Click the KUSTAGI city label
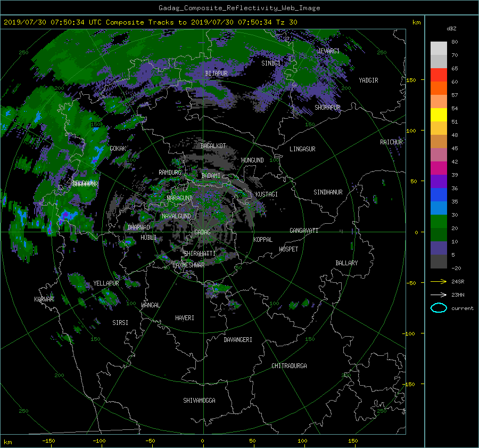The image size is (479, 448). (x=267, y=194)
